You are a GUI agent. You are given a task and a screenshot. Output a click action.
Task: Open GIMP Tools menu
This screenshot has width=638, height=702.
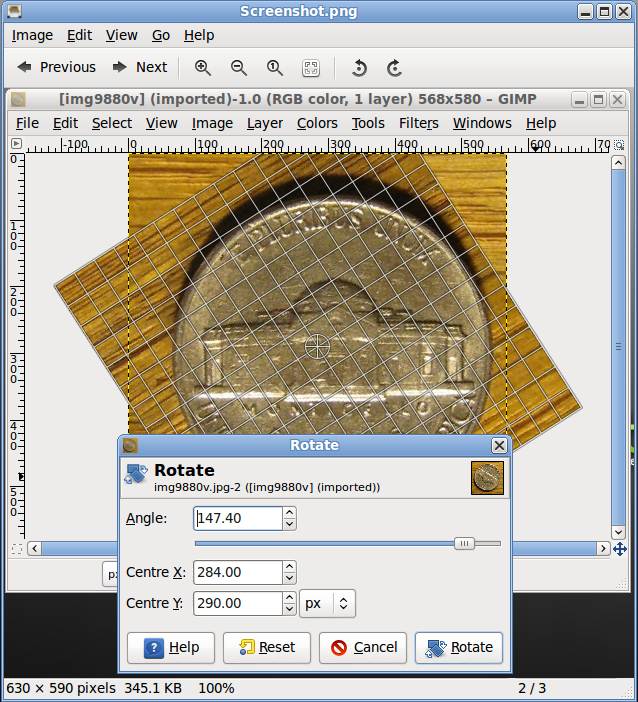click(368, 123)
